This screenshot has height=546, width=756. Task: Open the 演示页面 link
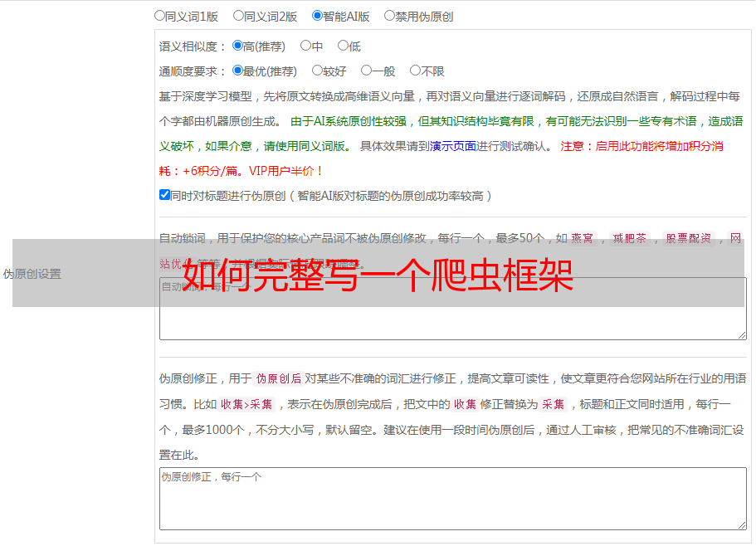[x=453, y=146]
